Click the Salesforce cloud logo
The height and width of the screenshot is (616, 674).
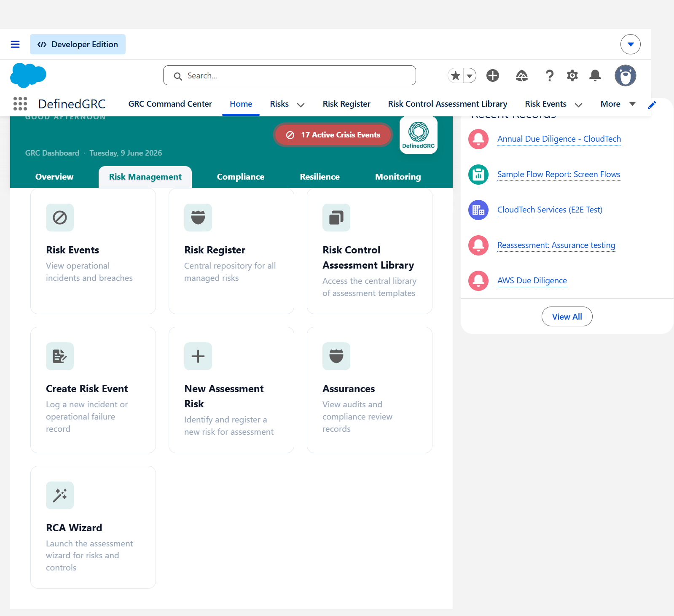[28, 75]
